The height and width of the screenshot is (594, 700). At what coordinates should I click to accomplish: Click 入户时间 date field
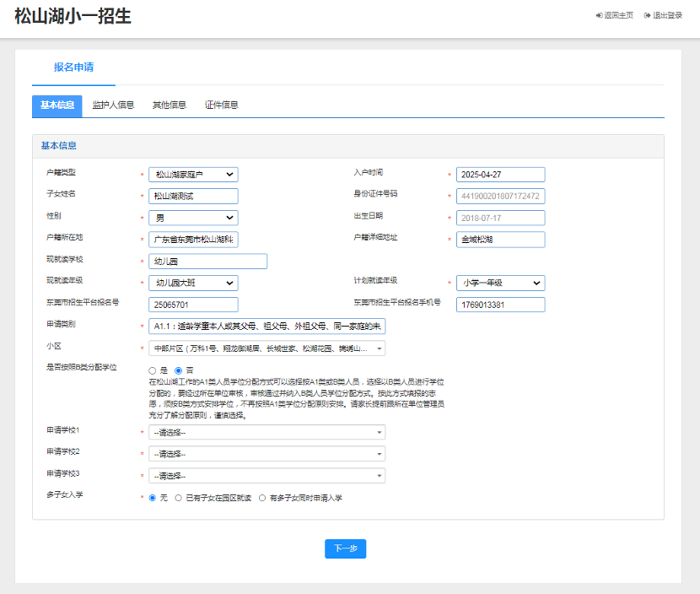(500, 175)
